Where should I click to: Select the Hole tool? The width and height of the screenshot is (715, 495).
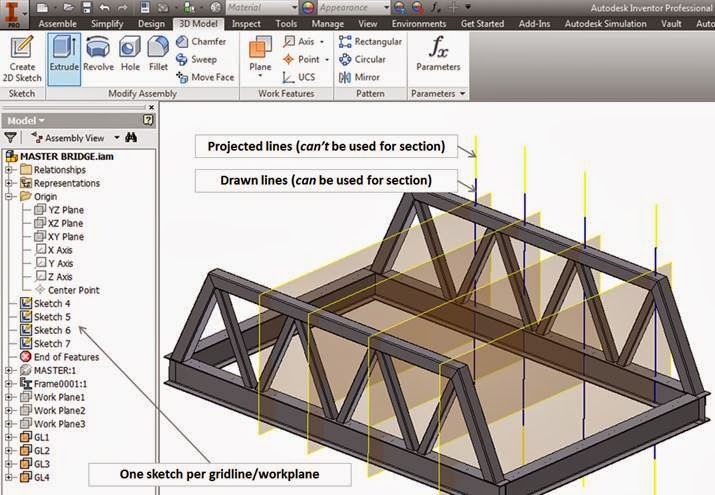pos(130,55)
